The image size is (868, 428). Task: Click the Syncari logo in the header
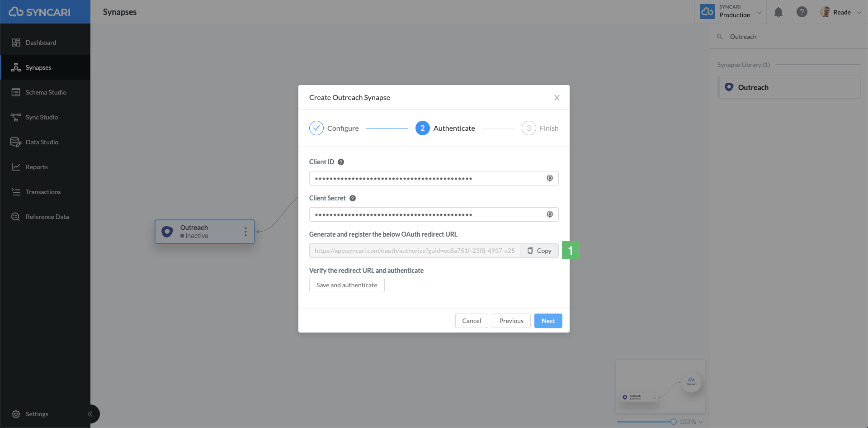pyautogui.click(x=40, y=12)
